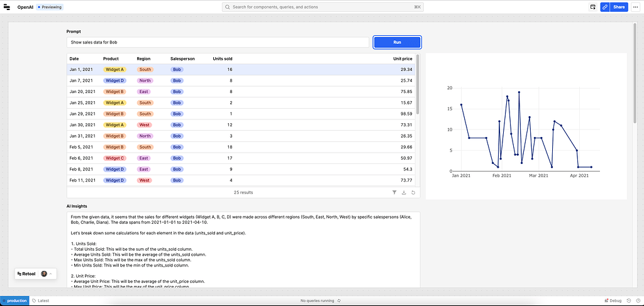Open the three-dot more options menu

pos(635,7)
